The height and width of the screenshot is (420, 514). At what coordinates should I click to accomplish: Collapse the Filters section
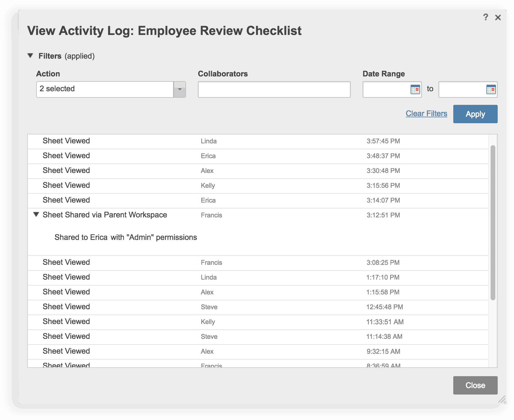pos(30,56)
